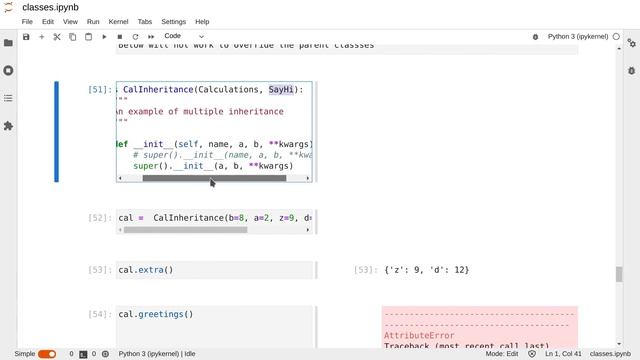
Task: Save the notebook with the floppy disk icon
Action: [x=26, y=37]
